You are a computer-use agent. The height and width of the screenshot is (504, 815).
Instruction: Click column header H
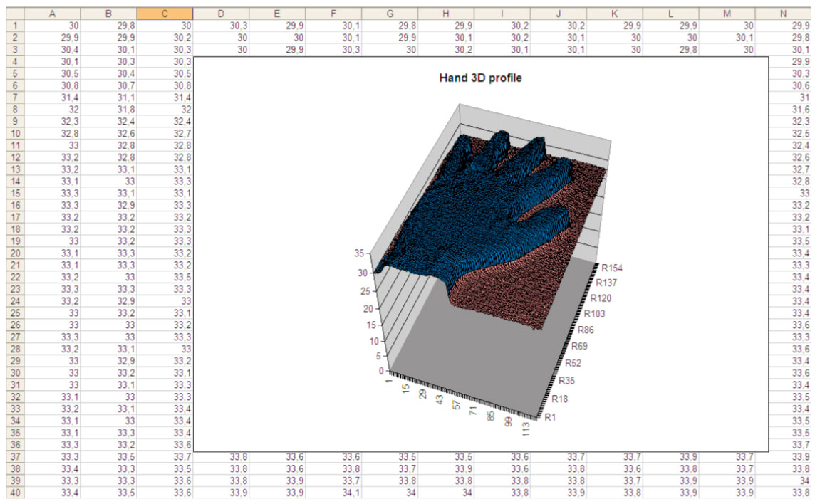pos(446,13)
